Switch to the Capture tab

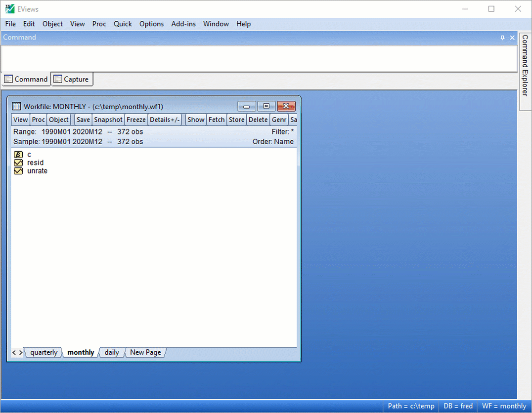(x=72, y=79)
